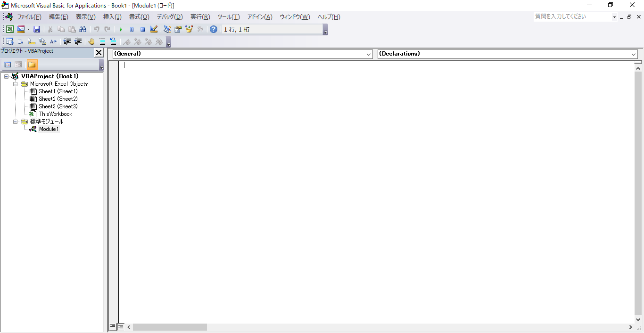Click the Uncomment Block icon
The image size is (644, 333).
113,41
